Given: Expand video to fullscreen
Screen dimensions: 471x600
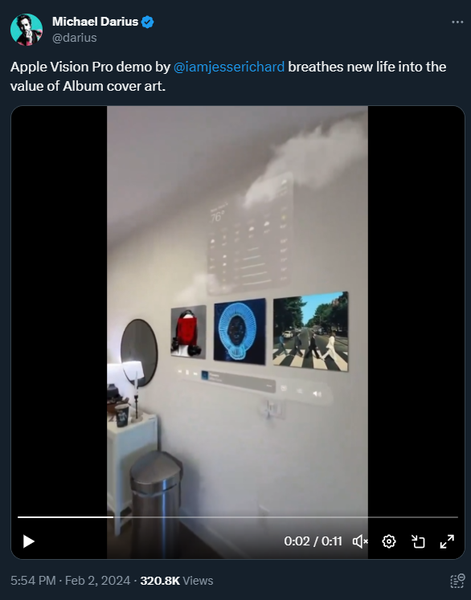Looking at the screenshot, I should [x=447, y=541].
